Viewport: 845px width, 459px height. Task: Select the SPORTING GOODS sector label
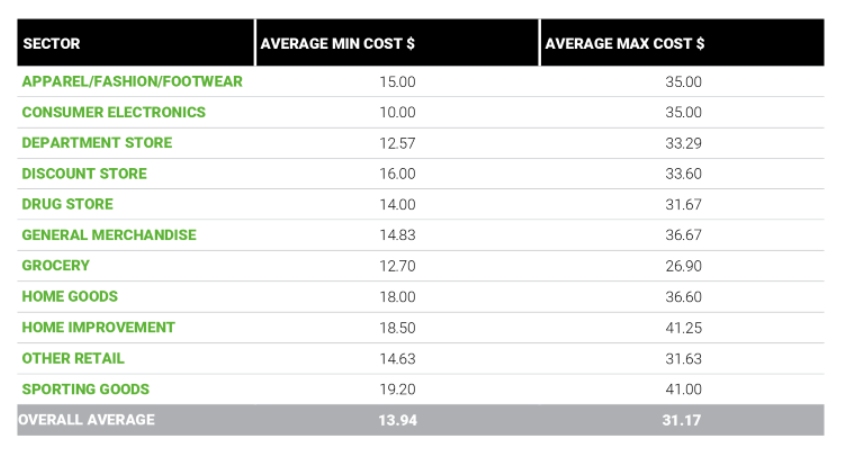pos(85,389)
